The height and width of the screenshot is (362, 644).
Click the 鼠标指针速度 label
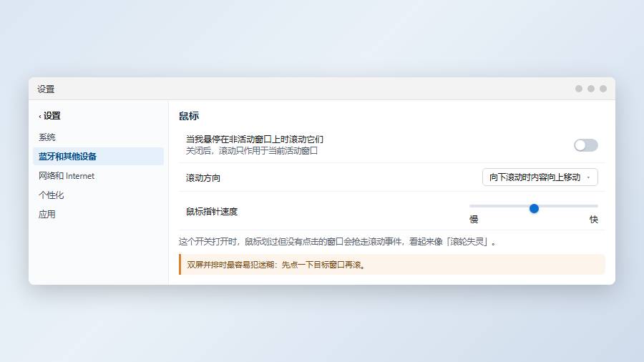(x=212, y=211)
